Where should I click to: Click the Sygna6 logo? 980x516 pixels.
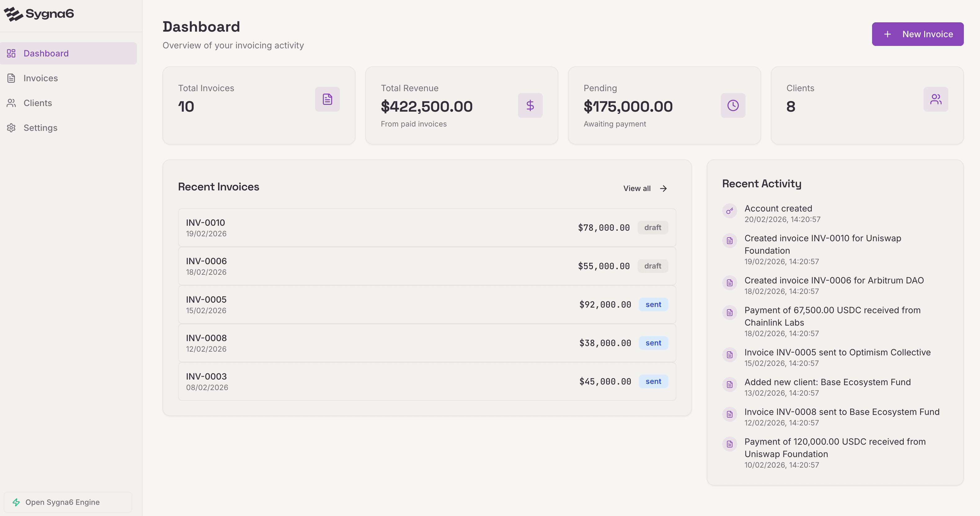39,14
